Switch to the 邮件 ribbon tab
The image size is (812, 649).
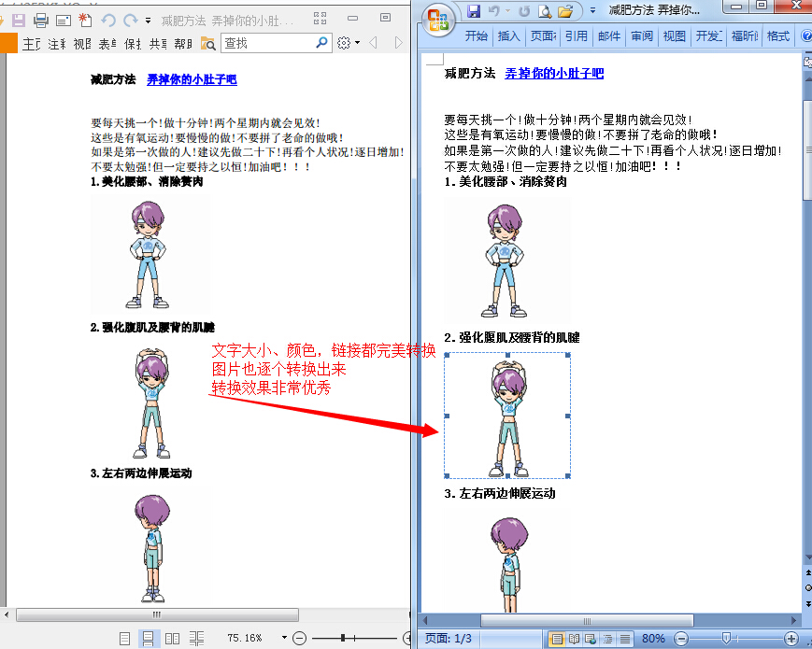click(609, 35)
